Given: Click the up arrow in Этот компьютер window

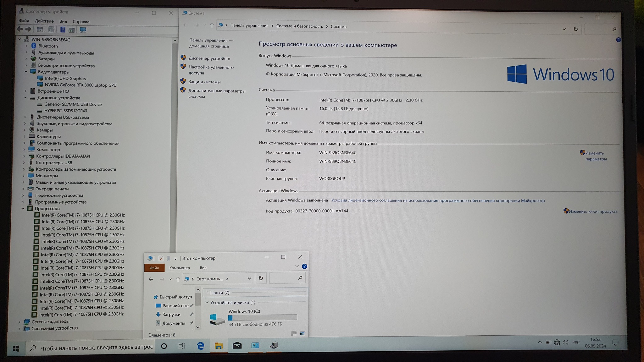Looking at the screenshot, I should point(178,279).
